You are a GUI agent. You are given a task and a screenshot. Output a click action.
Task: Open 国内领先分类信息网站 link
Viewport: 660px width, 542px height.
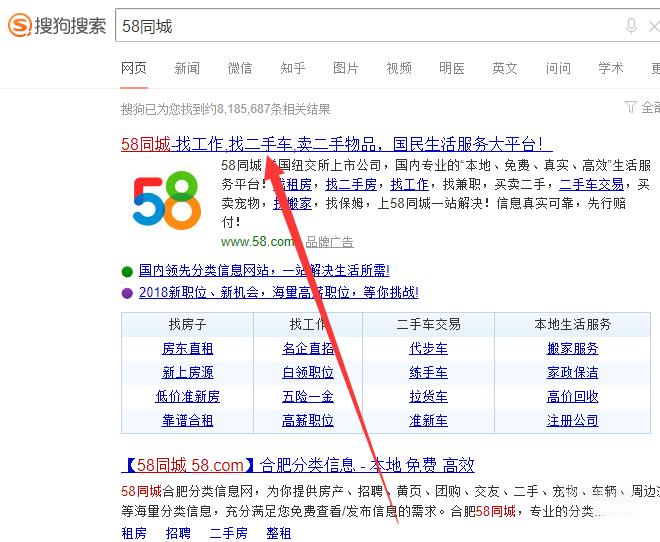(x=264, y=271)
